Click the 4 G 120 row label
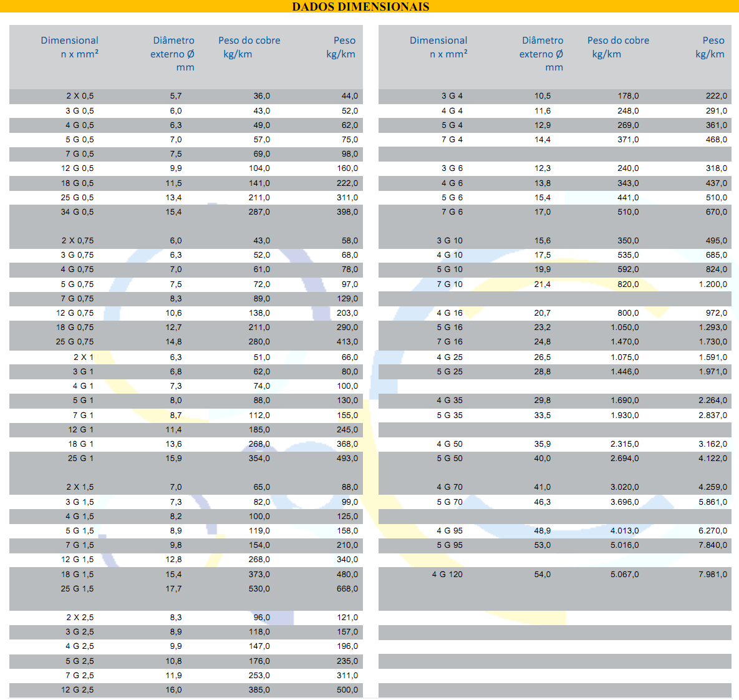The image size is (739, 700). 447,575
